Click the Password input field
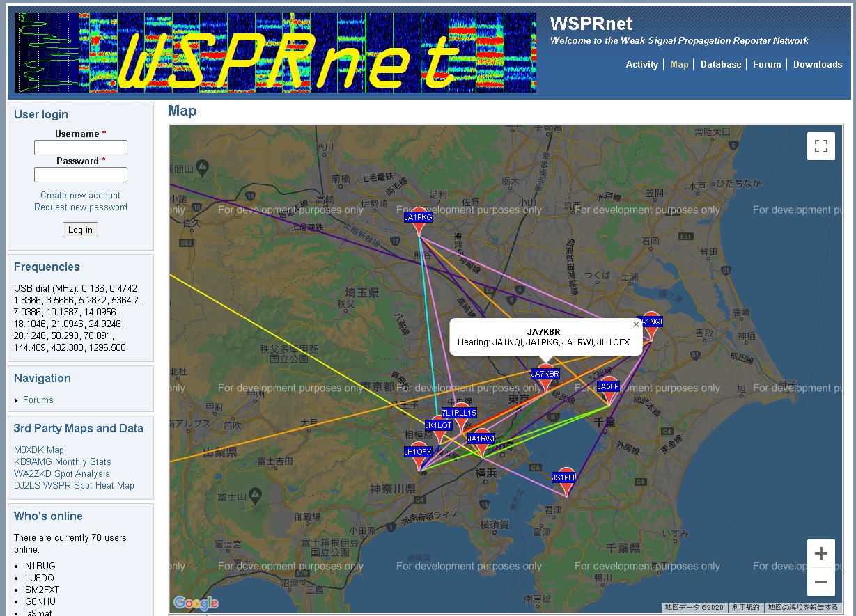Image resolution: width=856 pixels, height=616 pixels. point(81,175)
